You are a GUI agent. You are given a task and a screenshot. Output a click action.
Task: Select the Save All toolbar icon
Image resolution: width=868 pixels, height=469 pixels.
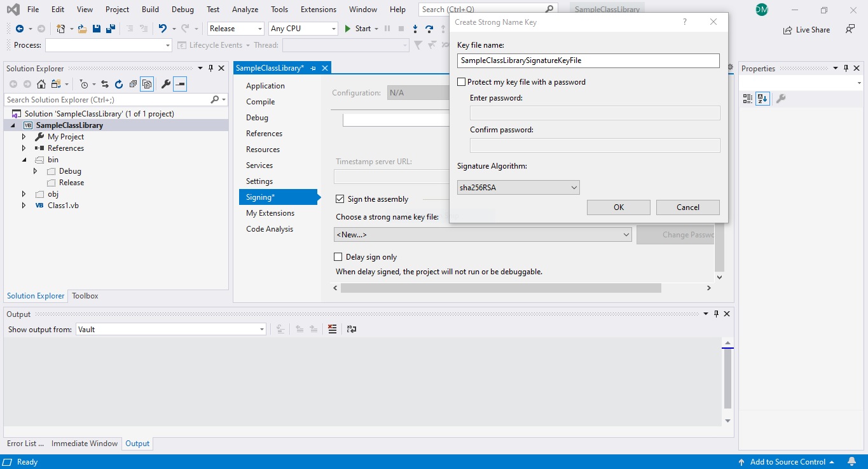click(x=112, y=29)
